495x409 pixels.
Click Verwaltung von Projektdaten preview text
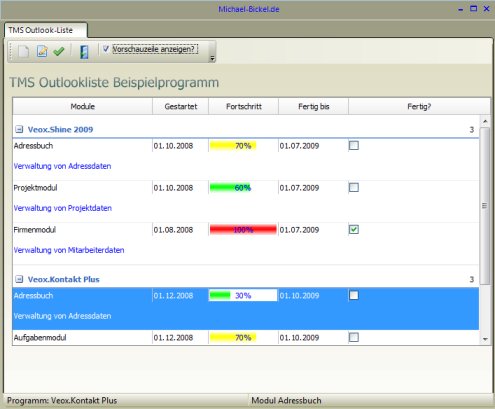tap(63, 208)
